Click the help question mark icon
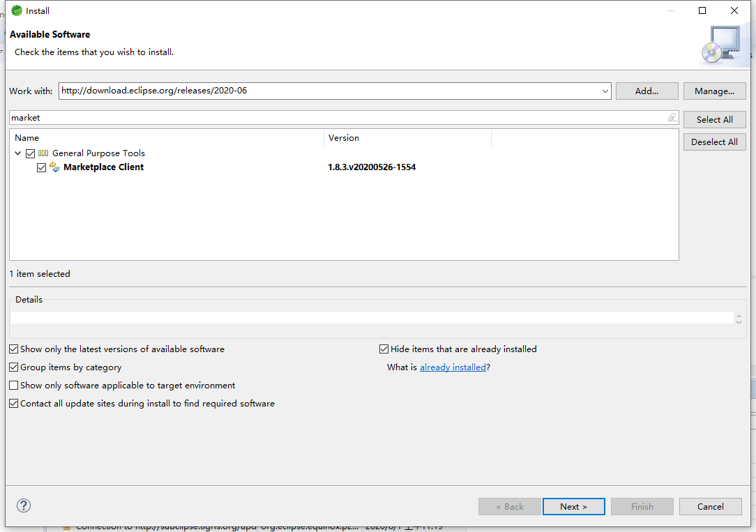Viewport: 756px width, 532px height. pyautogui.click(x=24, y=506)
